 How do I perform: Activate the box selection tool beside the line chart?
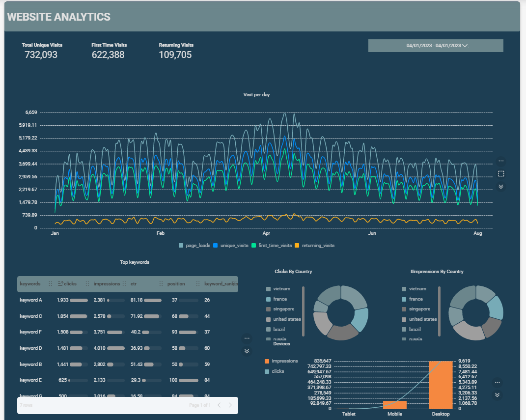501,174
